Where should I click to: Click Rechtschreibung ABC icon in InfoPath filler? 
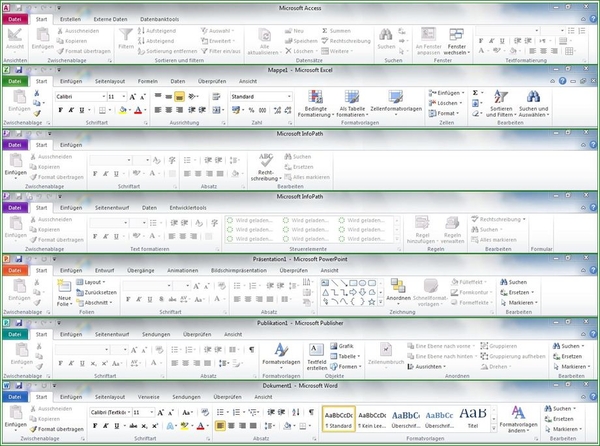(x=266, y=167)
